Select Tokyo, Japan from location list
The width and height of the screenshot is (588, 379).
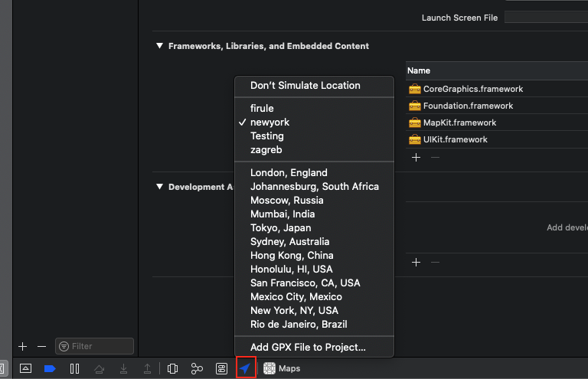point(280,227)
